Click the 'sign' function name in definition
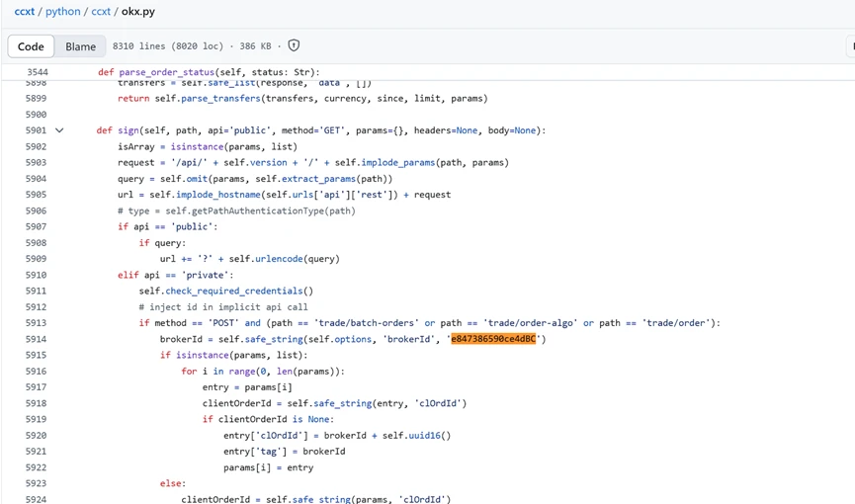 (x=126, y=130)
